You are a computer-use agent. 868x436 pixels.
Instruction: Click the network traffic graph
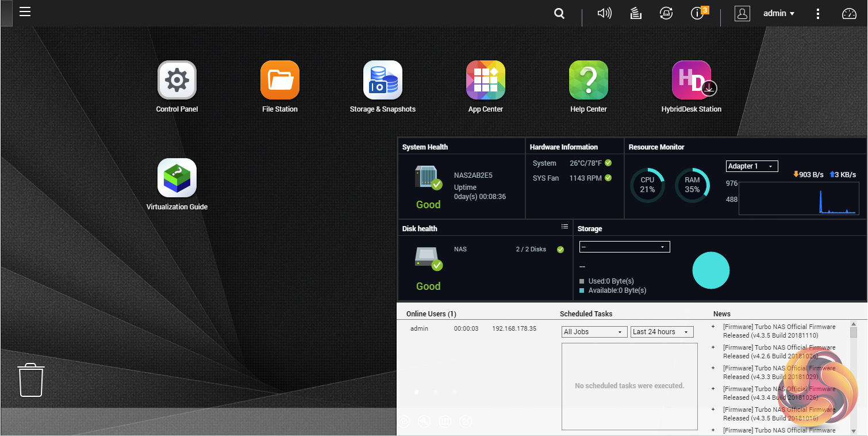pos(799,198)
